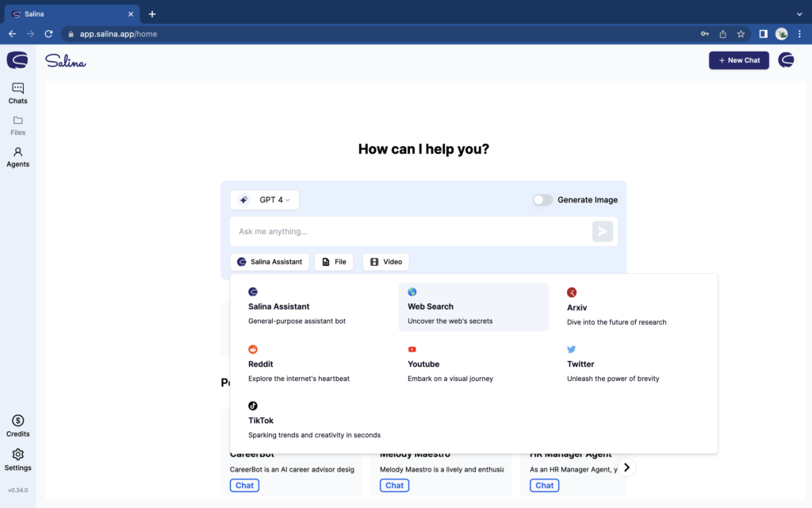Click the Melody Maestro description text

[x=442, y=469]
